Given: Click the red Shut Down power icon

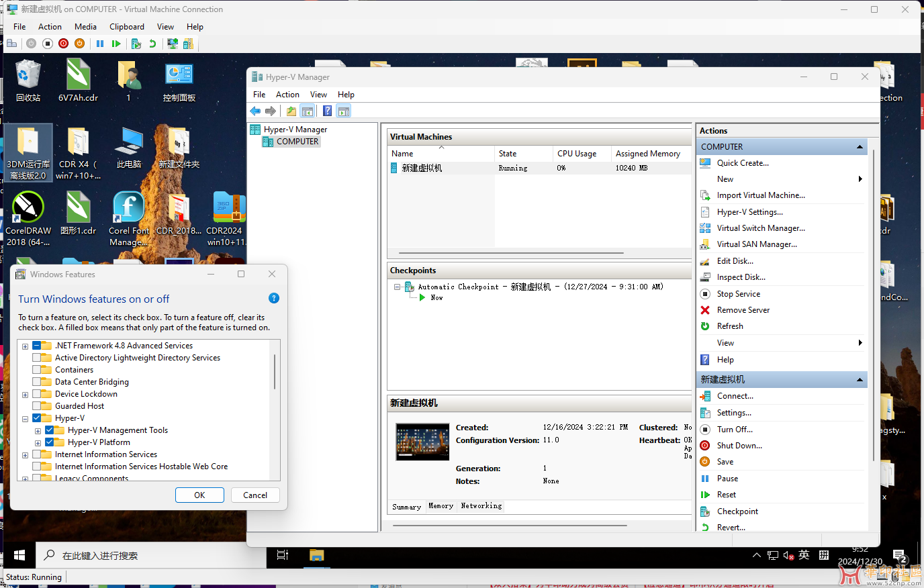Looking at the screenshot, I should pyautogui.click(x=63, y=44).
